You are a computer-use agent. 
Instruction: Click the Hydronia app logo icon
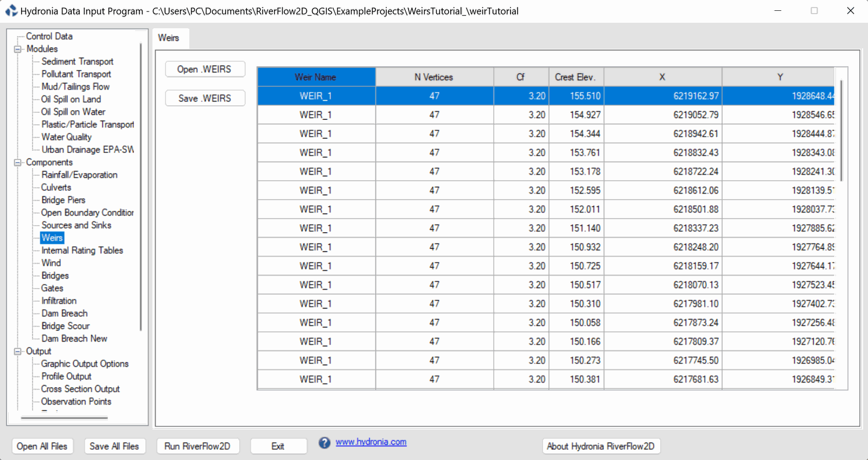pyautogui.click(x=11, y=11)
